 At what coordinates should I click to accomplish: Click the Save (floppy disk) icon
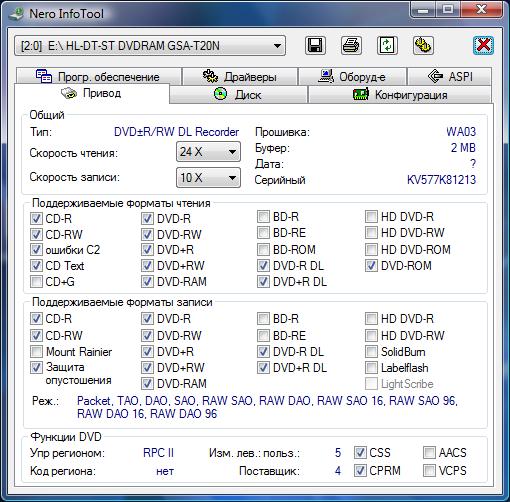point(315,45)
